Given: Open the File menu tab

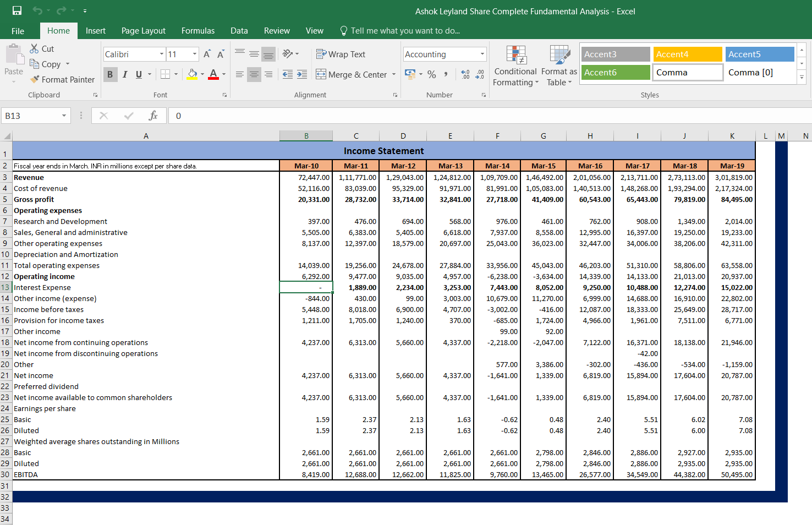Looking at the screenshot, I should (18, 31).
